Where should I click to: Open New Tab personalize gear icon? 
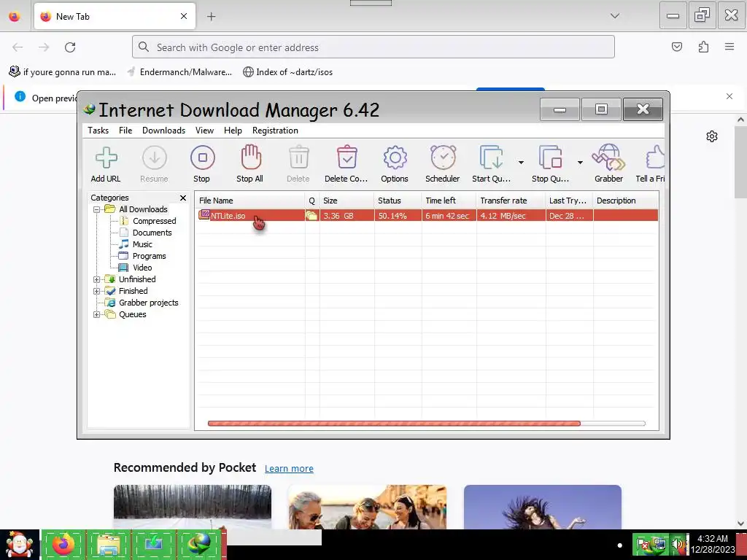click(x=712, y=136)
